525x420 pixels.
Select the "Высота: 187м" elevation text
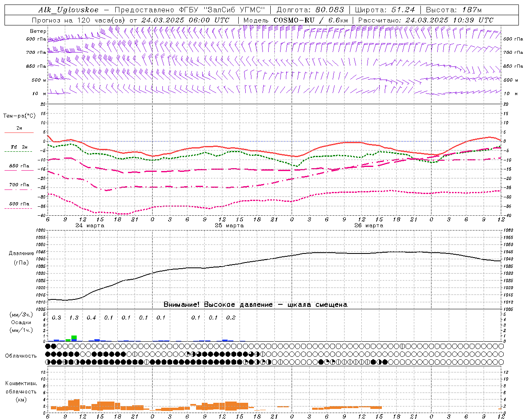pyautogui.click(x=454, y=10)
